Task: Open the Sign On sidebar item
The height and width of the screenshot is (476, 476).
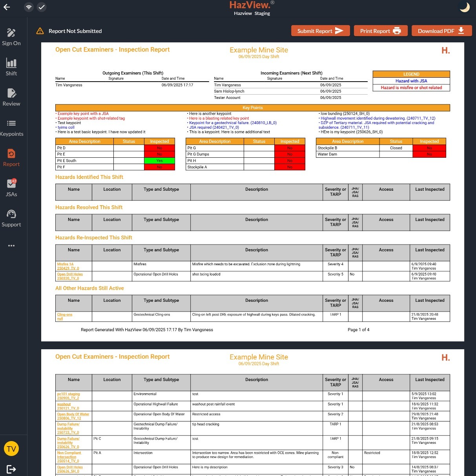Action: tap(11, 37)
